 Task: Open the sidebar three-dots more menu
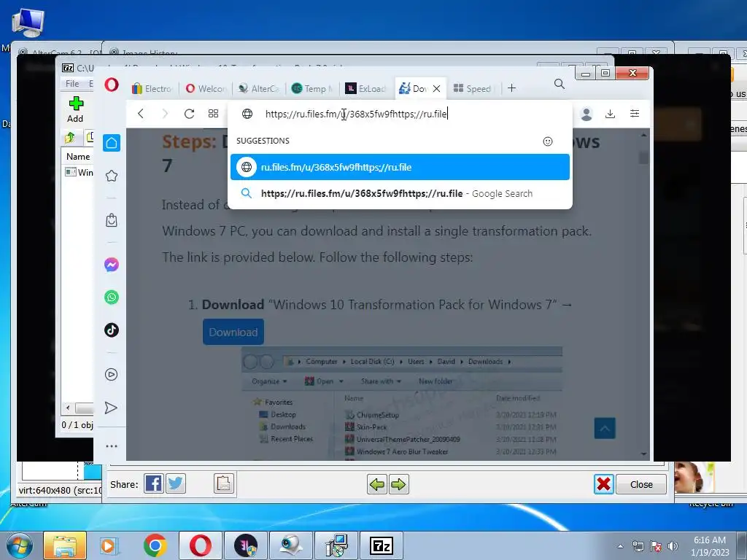(112, 446)
